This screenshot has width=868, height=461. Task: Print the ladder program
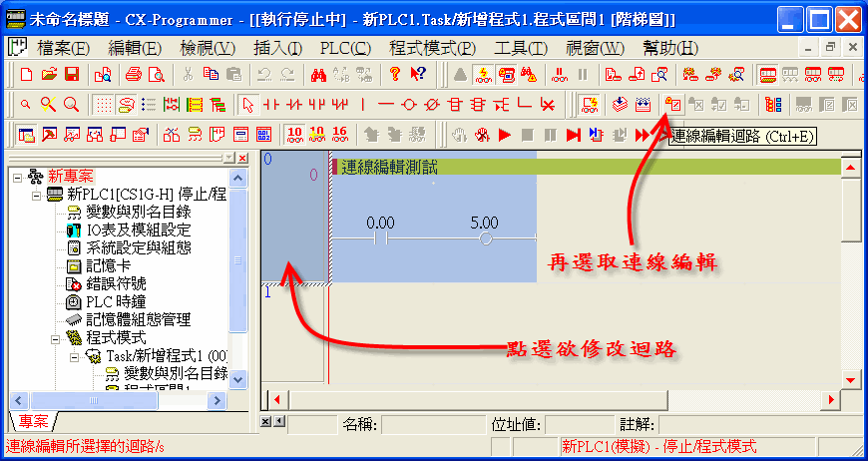coord(134,74)
